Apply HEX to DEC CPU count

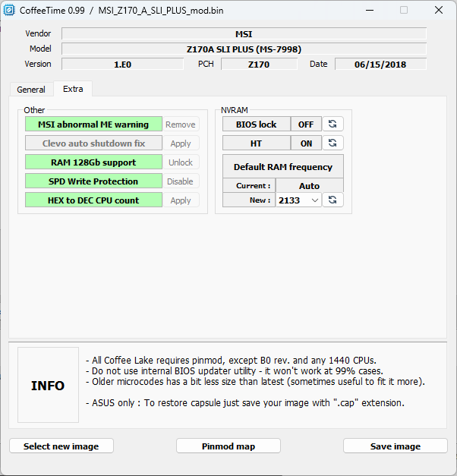click(181, 200)
